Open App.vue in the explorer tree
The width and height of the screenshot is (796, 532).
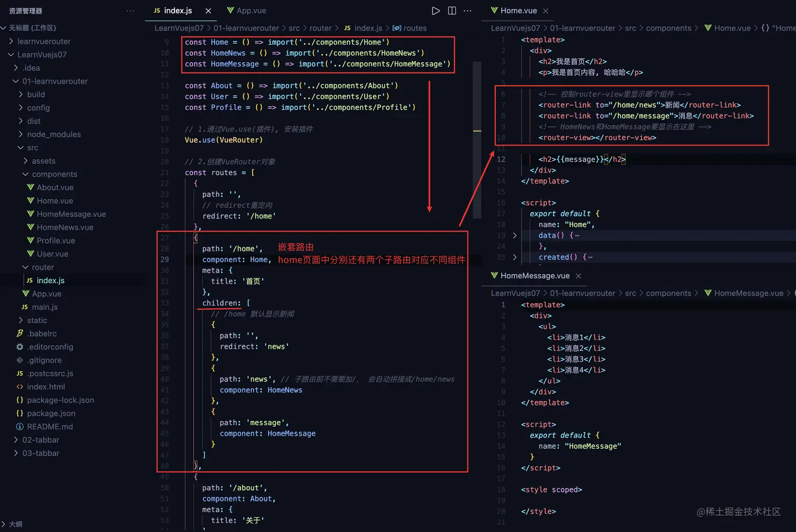(x=46, y=294)
